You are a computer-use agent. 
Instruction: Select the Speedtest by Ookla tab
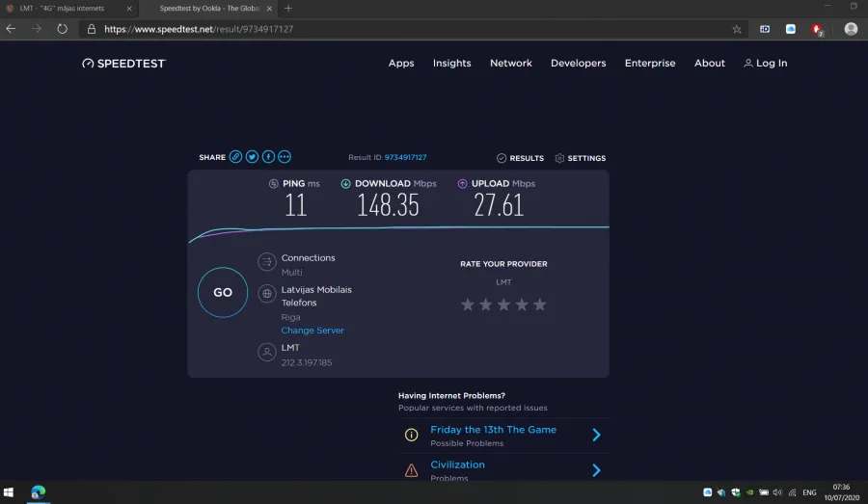pos(209,9)
